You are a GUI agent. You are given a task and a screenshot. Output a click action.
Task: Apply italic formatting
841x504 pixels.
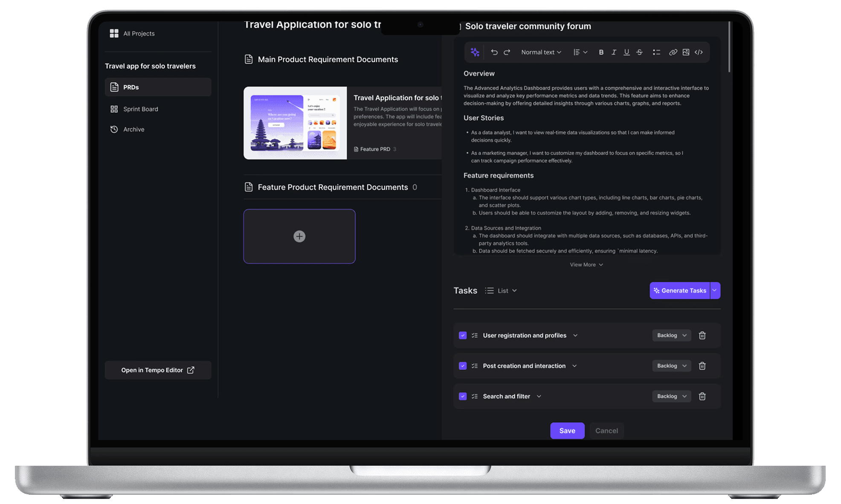pos(614,52)
